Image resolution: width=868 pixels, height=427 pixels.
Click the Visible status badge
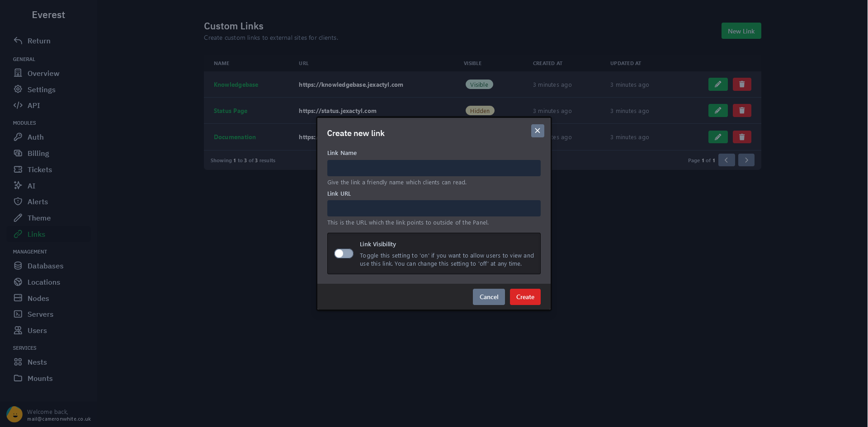tap(479, 84)
